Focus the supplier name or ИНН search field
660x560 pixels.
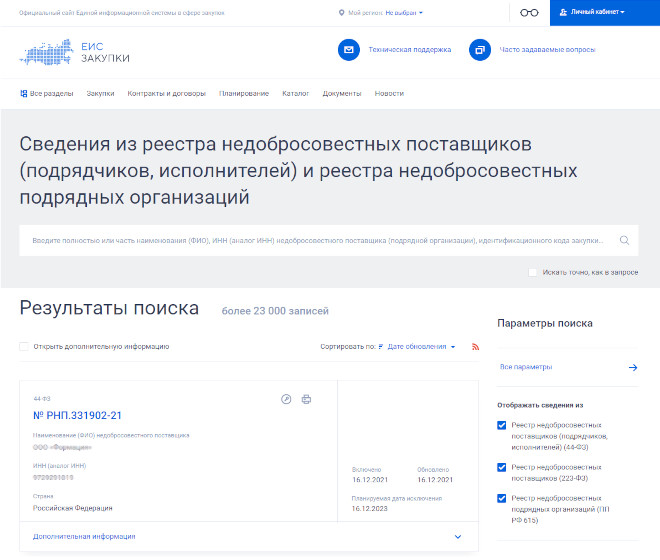[329, 240]
